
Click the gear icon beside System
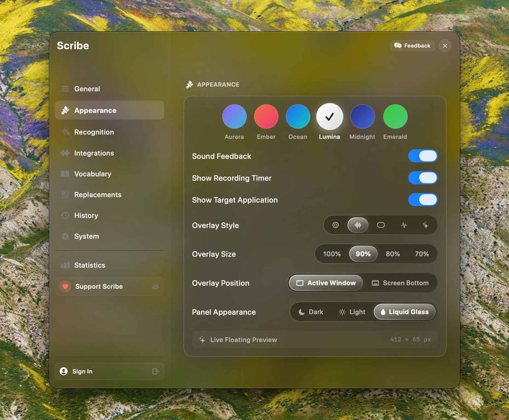coord(65,236)
